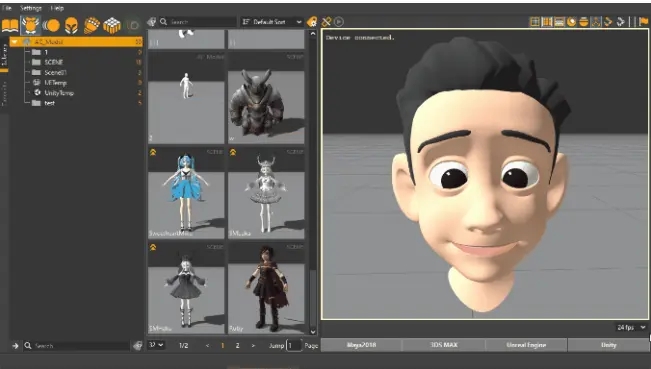651x369 pixels.
Task: Switch to the lower greyed vertical side tab
Action: pyautogui.click(x=4, y=94)
